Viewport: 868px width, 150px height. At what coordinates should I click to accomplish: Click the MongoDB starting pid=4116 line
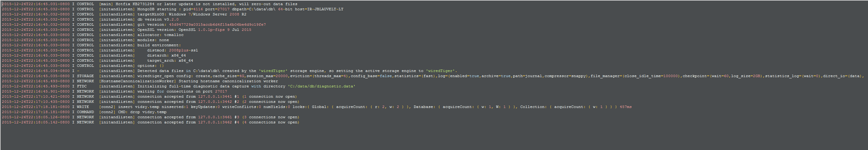[x=240, y=9]
